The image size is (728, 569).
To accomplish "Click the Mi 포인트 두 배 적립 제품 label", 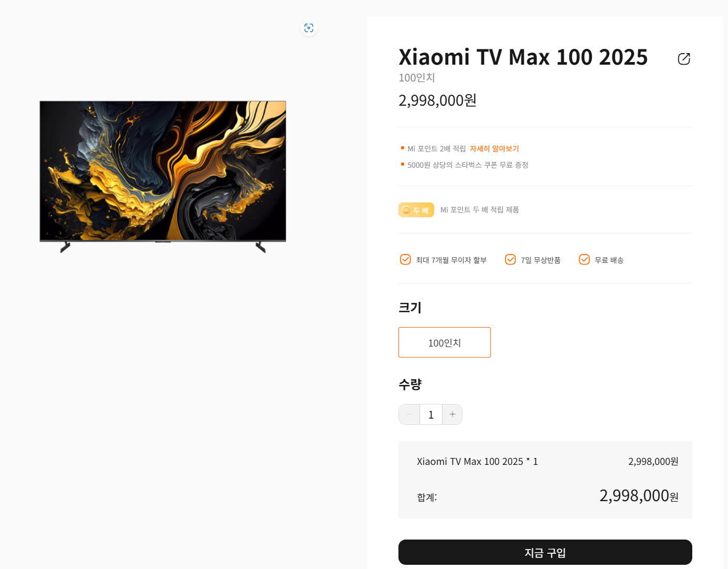I will (x=479, y=210).
